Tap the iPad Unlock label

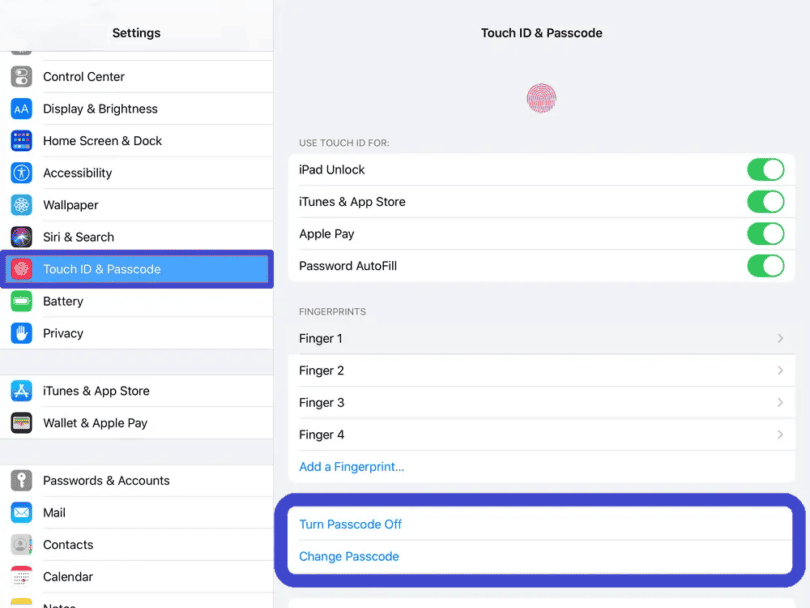pyautogui.click(x=332, y=170)
